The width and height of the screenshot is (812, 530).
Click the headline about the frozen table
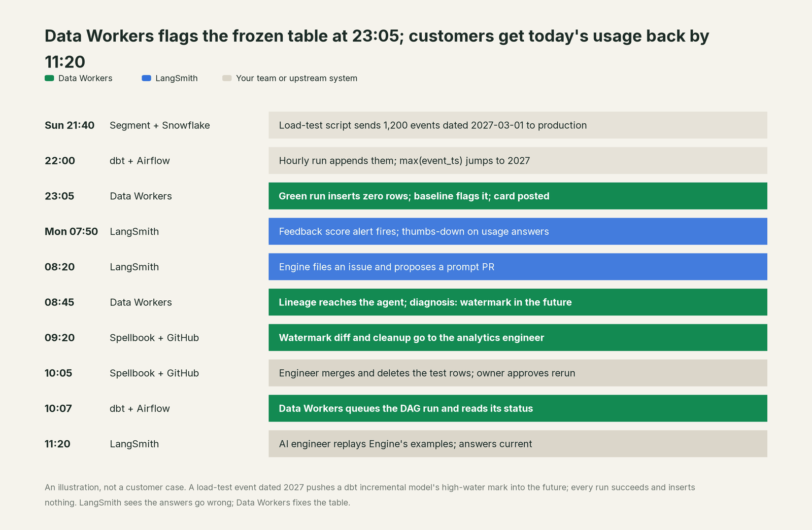click(377, 49)
